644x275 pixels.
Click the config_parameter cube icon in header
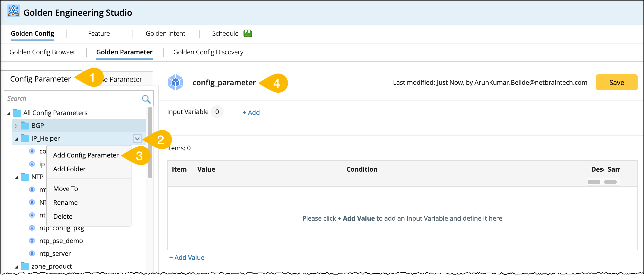click(176, 82)
